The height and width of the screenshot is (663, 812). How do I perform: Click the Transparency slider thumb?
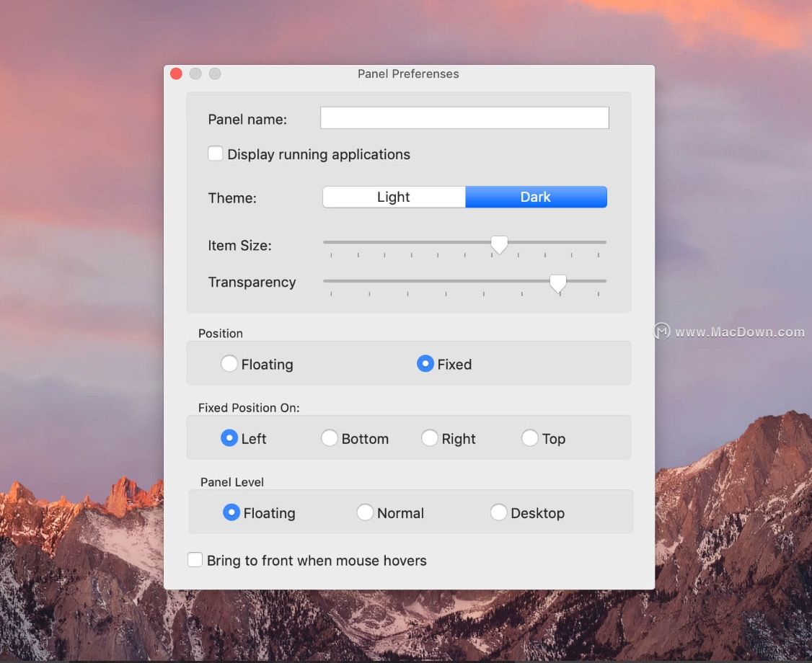pos(558,284)
